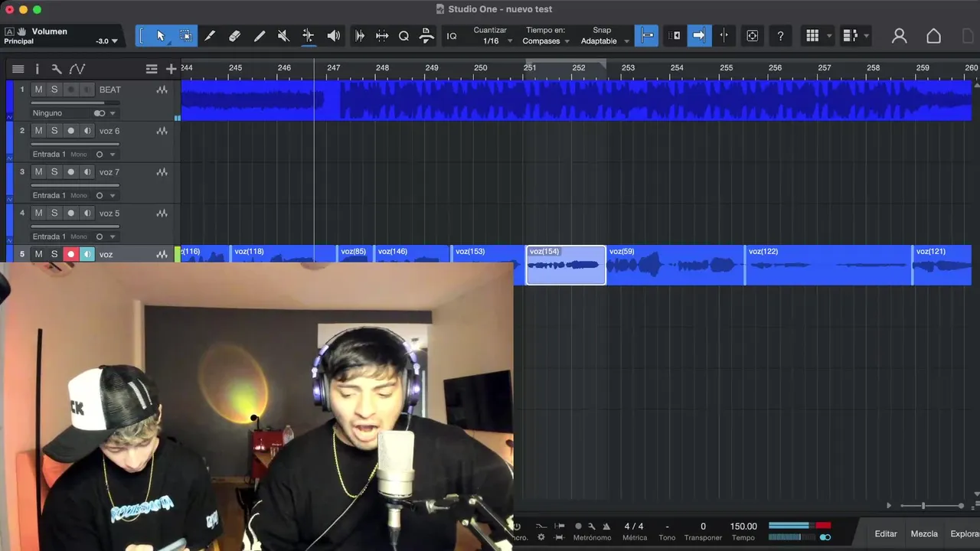This screenshot has width=980, height=551.
Task: Select the Mute tool
Action: coord(283,36)
